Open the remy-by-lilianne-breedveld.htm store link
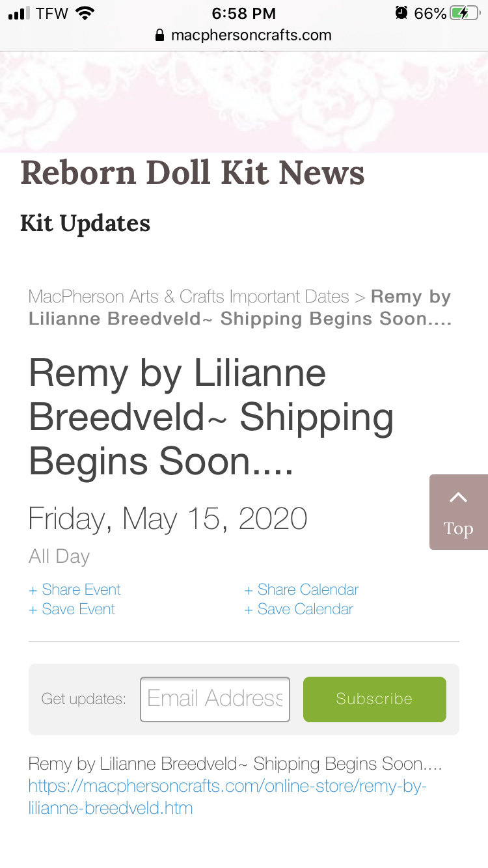 227,797
